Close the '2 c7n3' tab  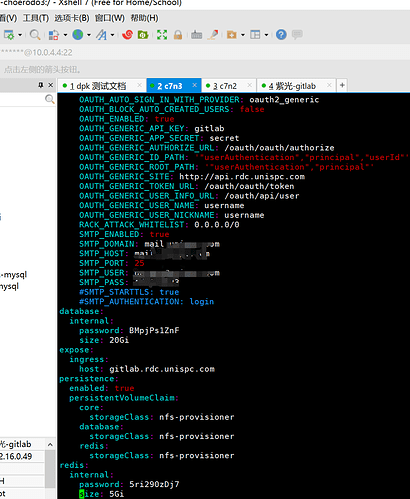195,85
